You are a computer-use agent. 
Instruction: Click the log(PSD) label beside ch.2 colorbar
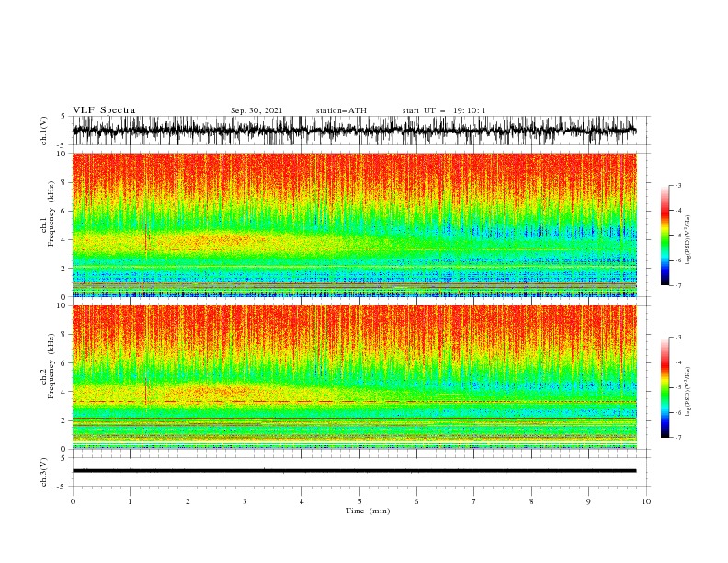688,392
